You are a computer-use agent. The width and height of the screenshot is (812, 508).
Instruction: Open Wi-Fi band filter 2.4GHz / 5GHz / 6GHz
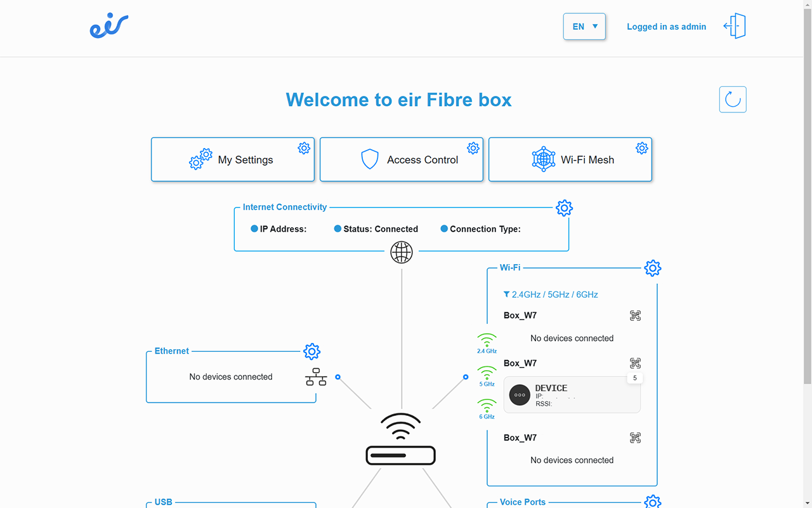[x=551, y=295]
